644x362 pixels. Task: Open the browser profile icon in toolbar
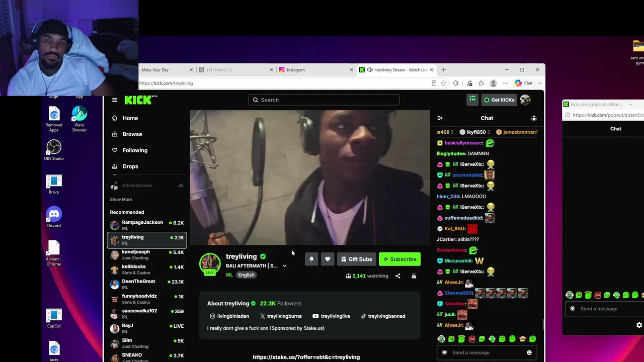point(494,83)
